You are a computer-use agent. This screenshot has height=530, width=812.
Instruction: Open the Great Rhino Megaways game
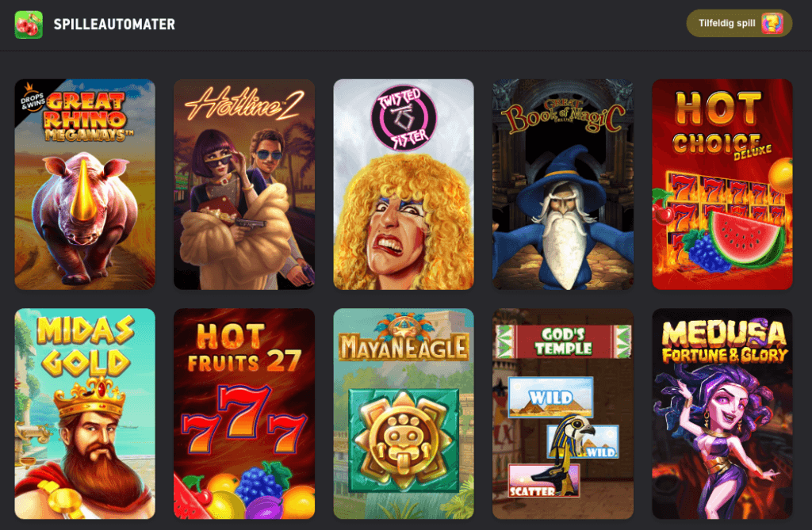(x=85, y=185)
